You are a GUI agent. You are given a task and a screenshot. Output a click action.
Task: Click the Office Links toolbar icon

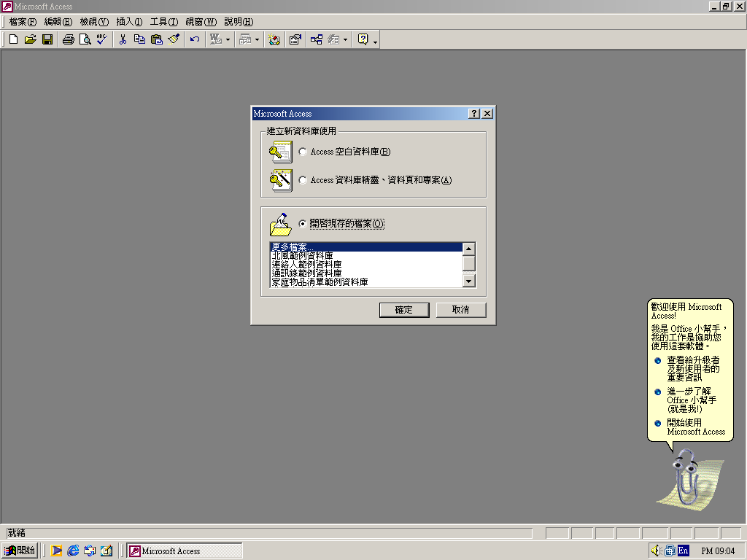pos(216,39)
